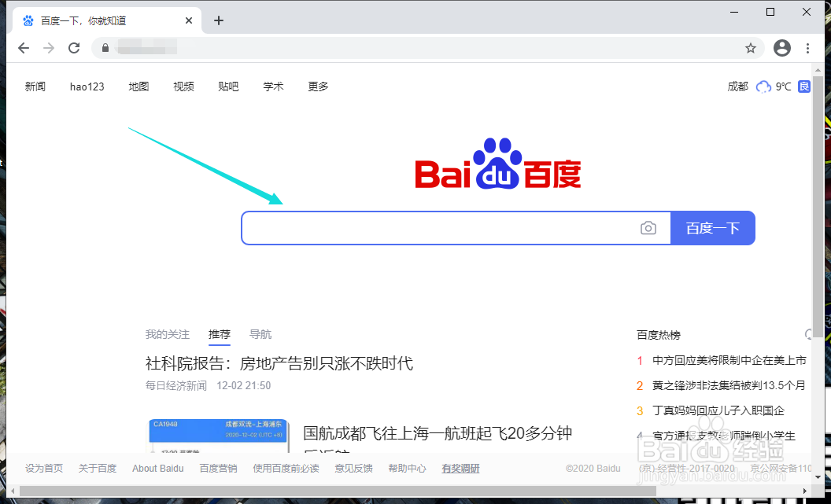Open a new browser tab with plus button
Image resolution: width=831 pixels, height=504 pixels.
pyautogui.click(x=219, y=20)
